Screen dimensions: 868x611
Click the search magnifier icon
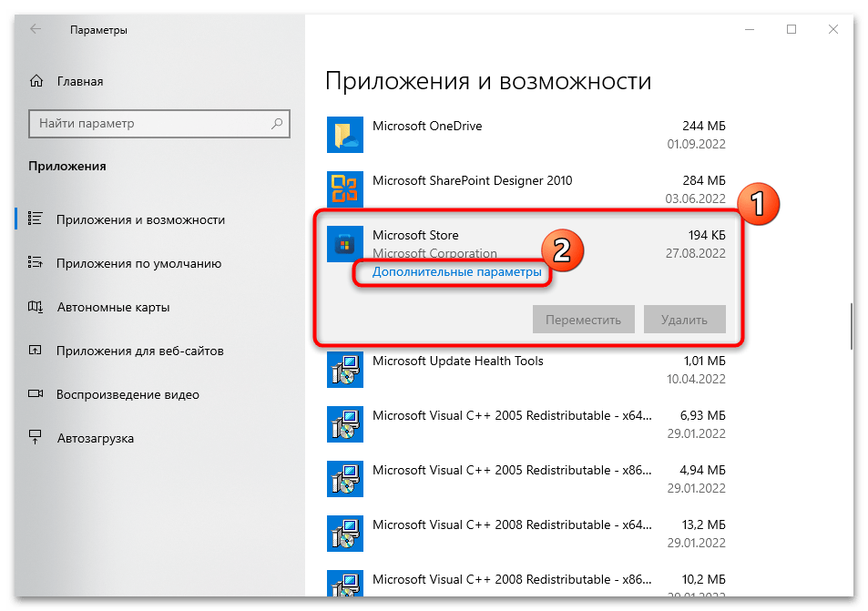point(277,124)
